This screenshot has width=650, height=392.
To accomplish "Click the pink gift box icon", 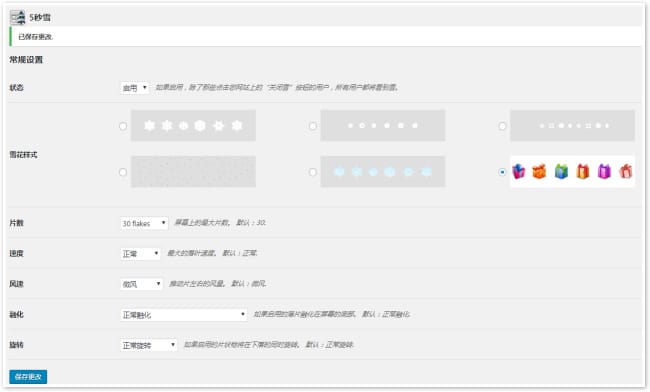I will [x=626, y=171].
